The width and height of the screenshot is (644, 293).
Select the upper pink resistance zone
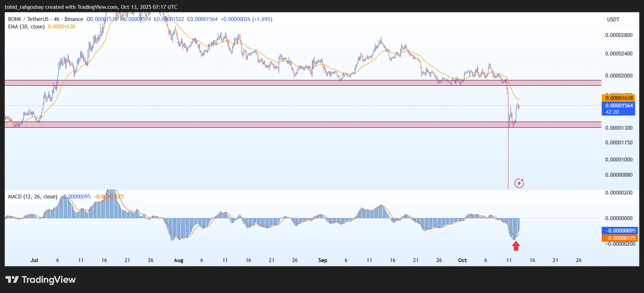pos(249,83)
